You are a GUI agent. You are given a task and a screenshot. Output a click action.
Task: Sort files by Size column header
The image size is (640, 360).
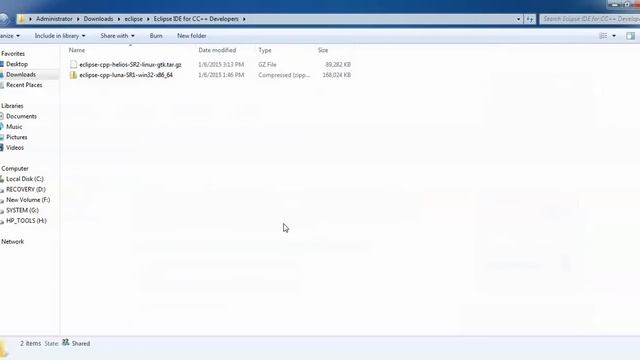point(323,50)
